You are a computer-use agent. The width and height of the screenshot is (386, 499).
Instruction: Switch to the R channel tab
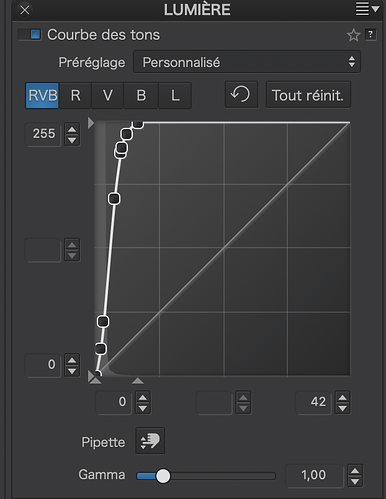(75, 96)
